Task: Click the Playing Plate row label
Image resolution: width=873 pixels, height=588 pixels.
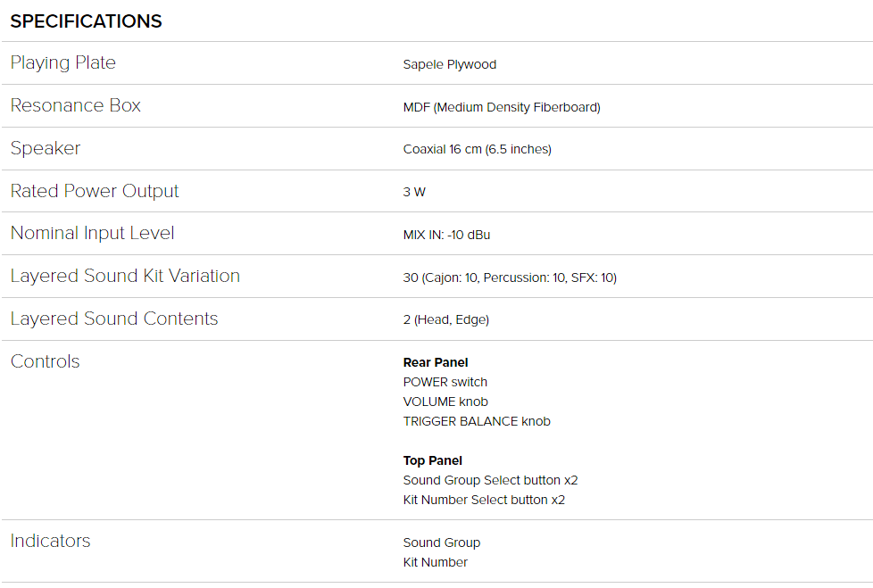Action: pyautogui.click(x=62, y=62)
